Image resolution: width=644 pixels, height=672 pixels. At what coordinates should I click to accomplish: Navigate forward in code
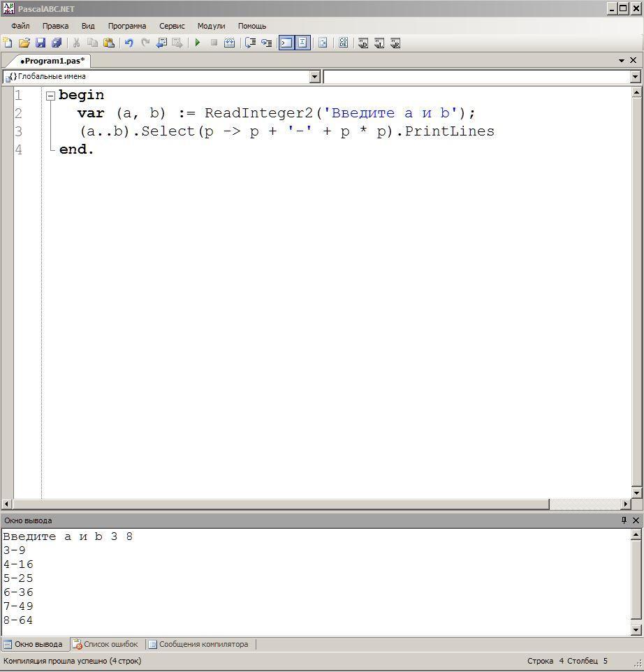coord(177,43)
